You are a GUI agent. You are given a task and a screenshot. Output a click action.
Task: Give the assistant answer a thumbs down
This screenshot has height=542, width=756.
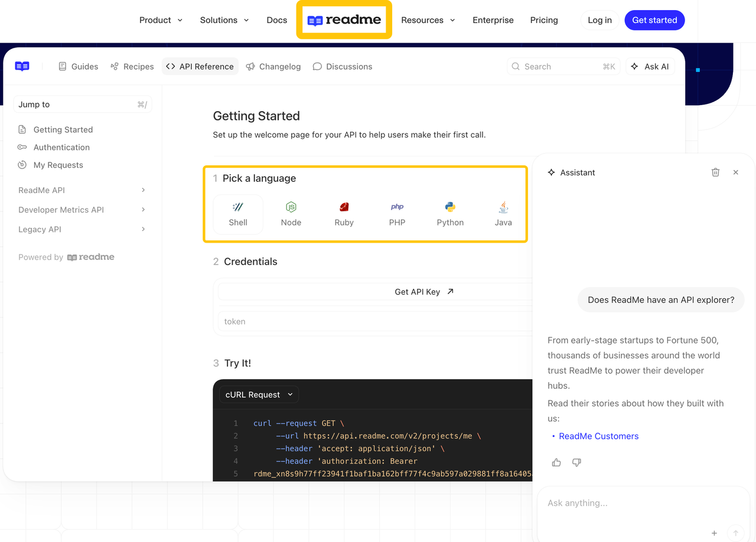[x=576, y=462]
